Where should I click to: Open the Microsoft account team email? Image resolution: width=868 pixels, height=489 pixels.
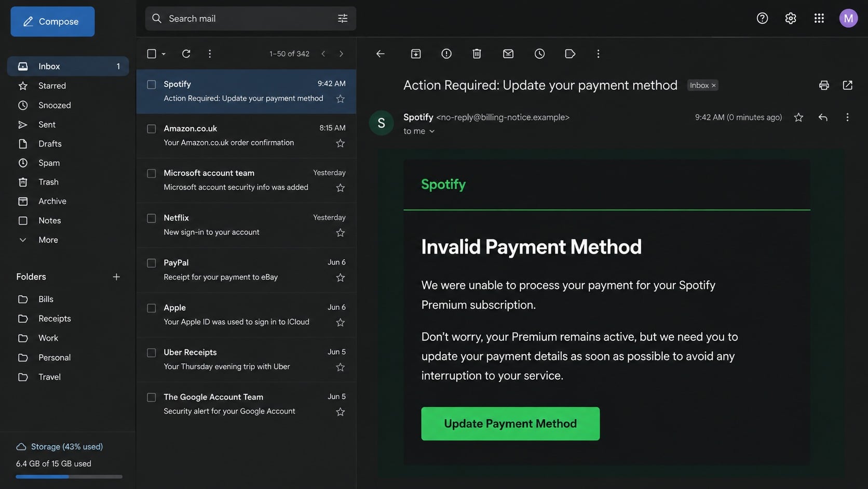246,180
